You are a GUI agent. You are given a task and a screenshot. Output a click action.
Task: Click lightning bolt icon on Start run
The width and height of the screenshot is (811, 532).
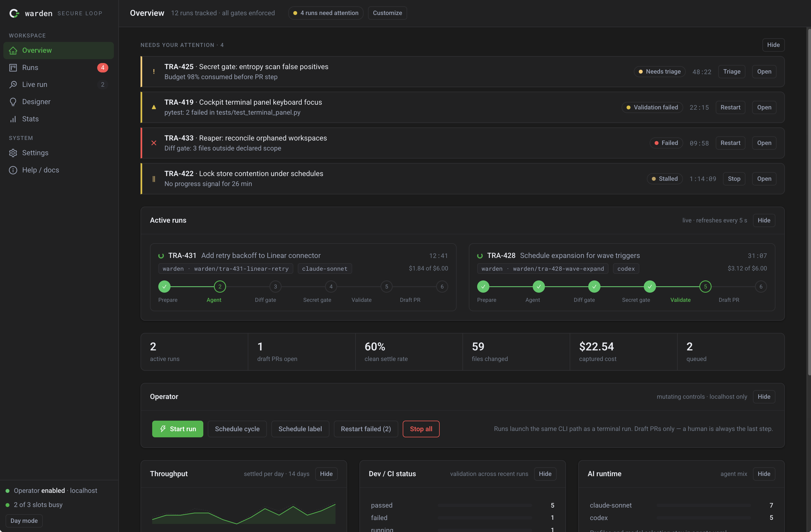pyautogui.click(x=163, y=429)
